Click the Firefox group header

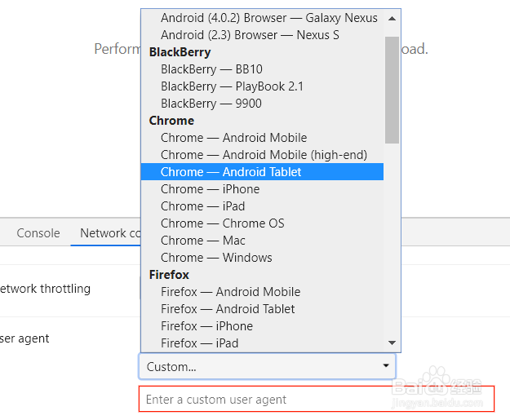169,275
